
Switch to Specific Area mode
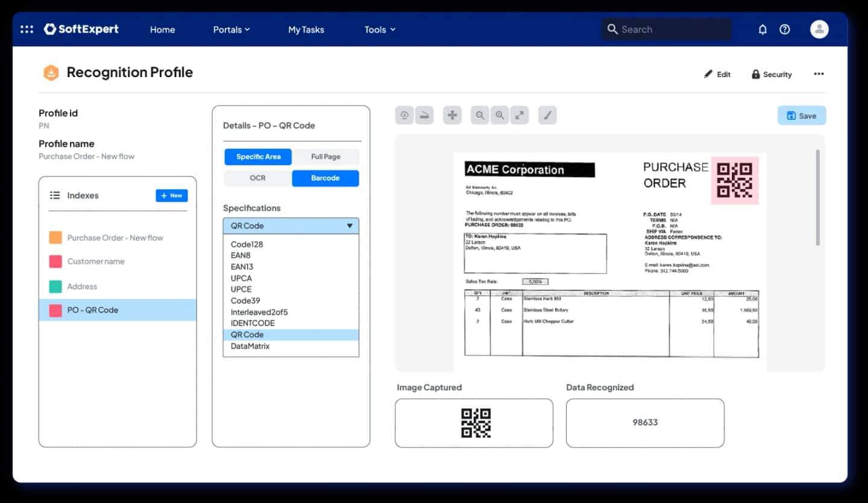coord(258,157)
